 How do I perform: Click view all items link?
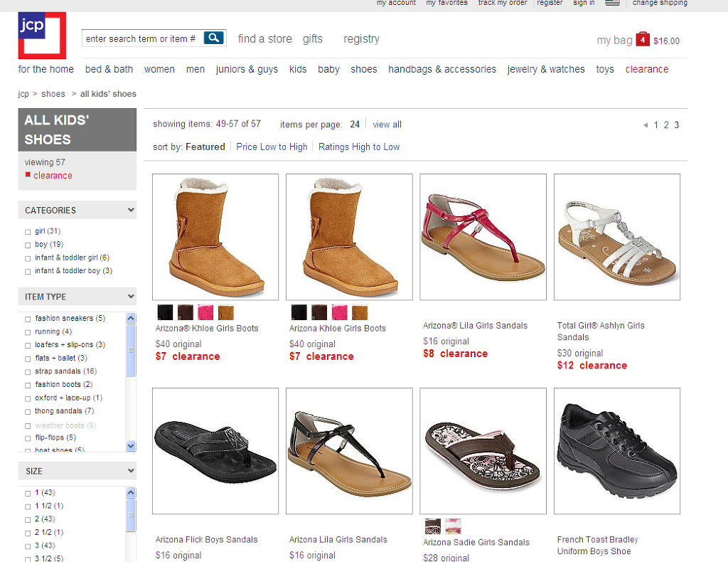click(x=387, y=124)
